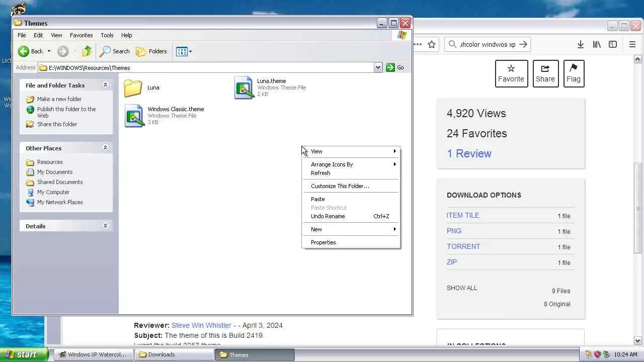644x362 pixels.
Task: Click the ZIP download link
Action: coord(452,262)
